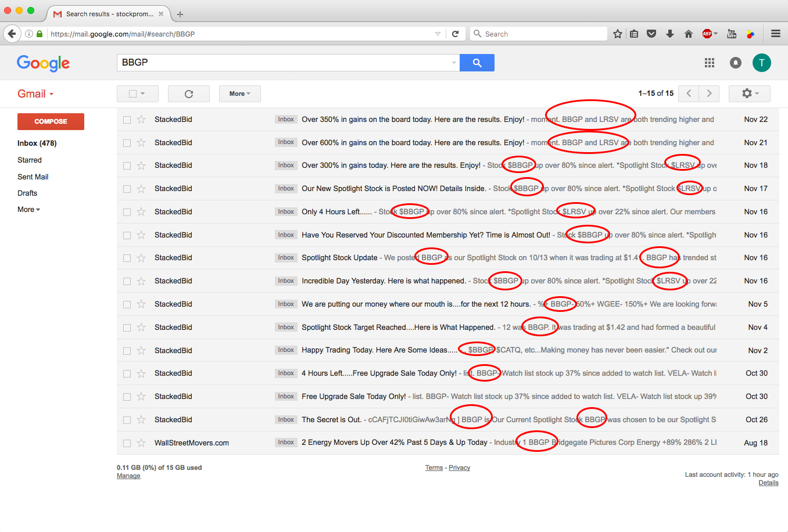Screen dimensions: 788x532
Task: Click the blue Gmail search button
Action: click(x=477, y=63)
